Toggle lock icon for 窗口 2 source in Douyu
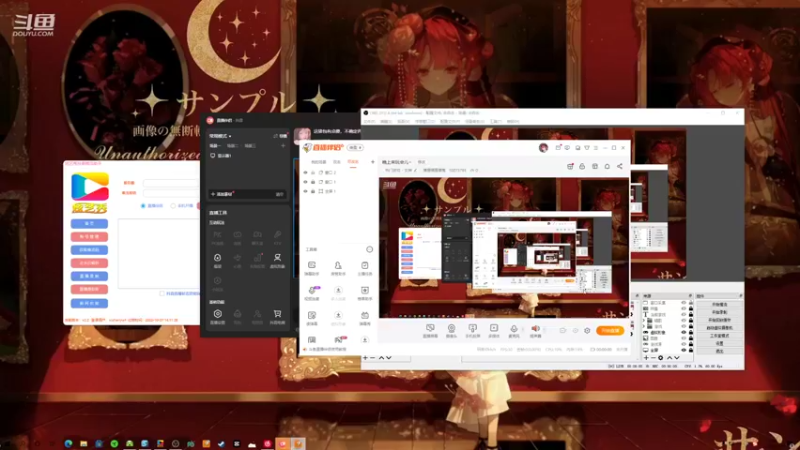The image size is (800, 450). coord(313,173)
